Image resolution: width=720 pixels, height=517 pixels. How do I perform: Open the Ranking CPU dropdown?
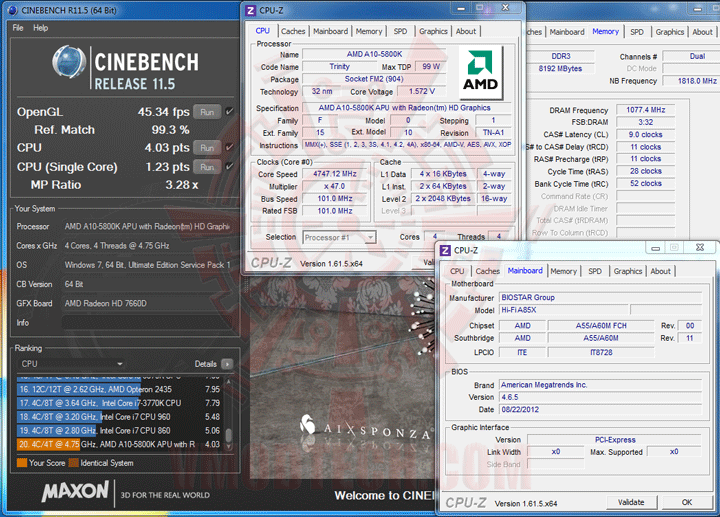point(71,364)
